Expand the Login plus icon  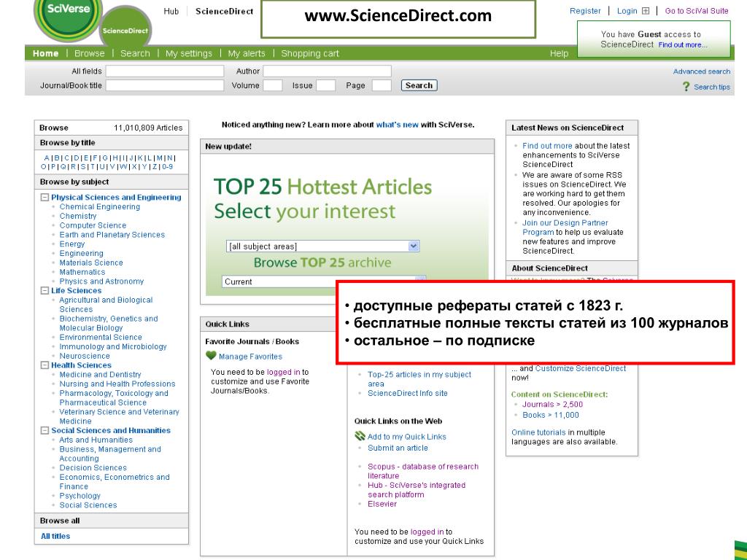(646, 11)
